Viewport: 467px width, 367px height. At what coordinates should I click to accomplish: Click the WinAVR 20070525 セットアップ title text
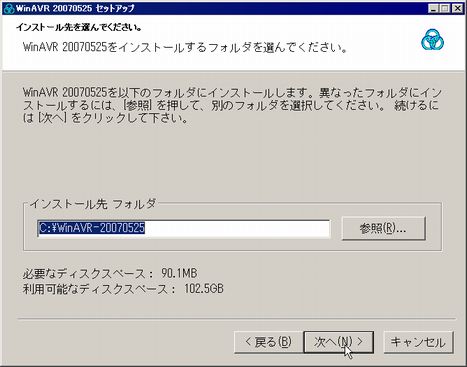tap(75, 8)
